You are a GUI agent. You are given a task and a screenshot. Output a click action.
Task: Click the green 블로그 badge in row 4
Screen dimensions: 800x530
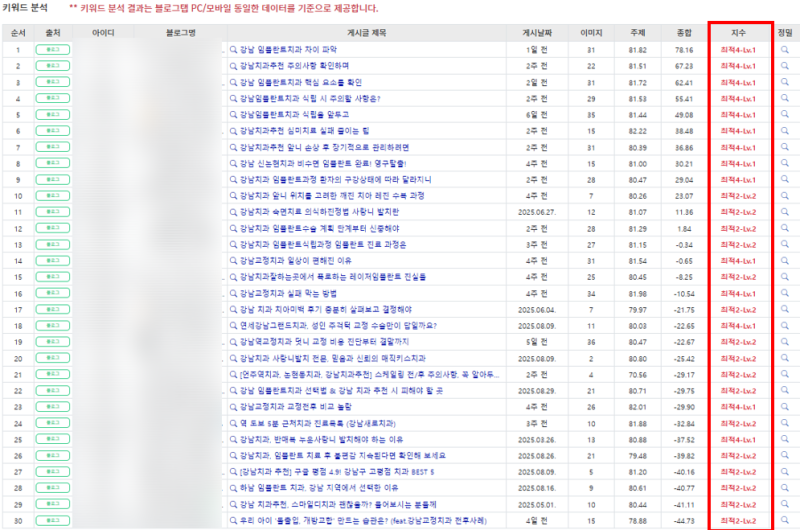53,98
